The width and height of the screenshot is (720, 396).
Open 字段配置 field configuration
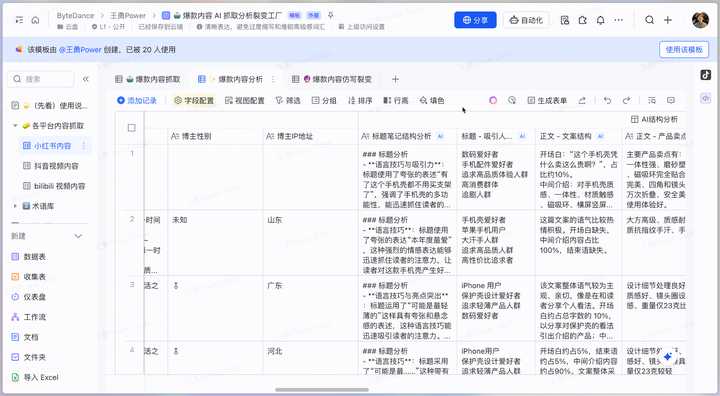[194, 100]
